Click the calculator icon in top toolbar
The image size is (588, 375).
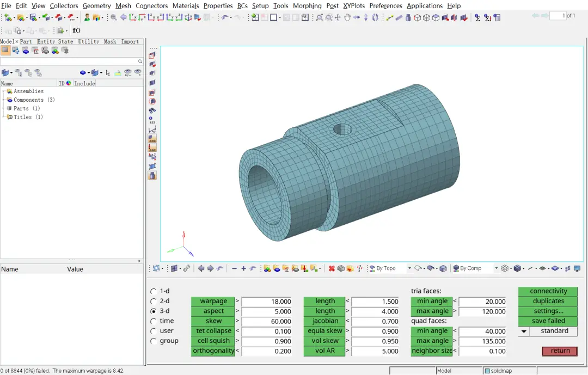point(497,17)
